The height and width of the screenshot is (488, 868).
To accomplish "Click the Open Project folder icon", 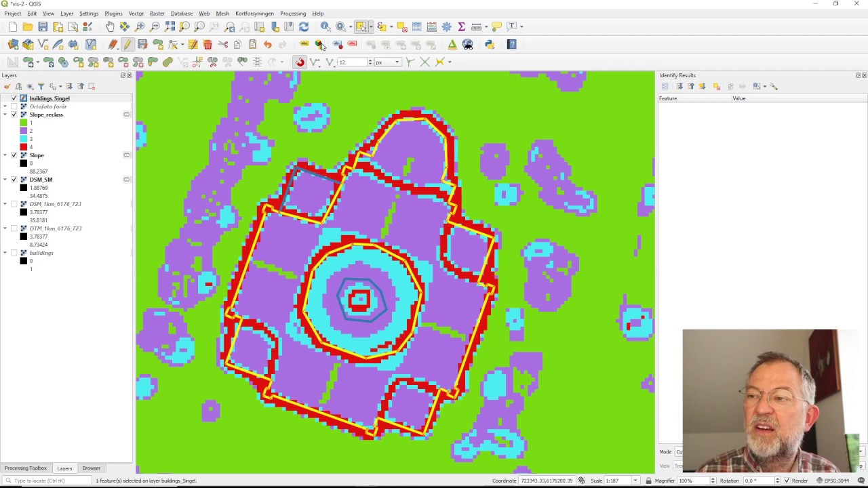I will pyautogui.click(x=28, y=26).
